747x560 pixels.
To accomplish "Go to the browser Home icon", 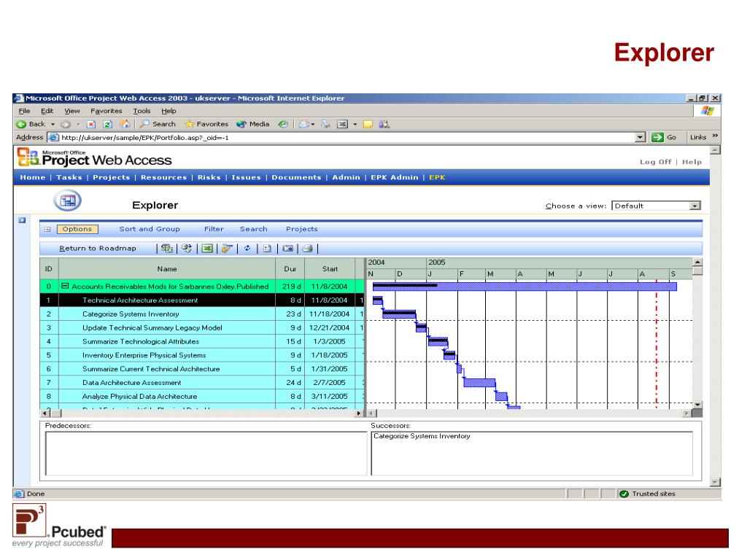I will pos(125,124).
